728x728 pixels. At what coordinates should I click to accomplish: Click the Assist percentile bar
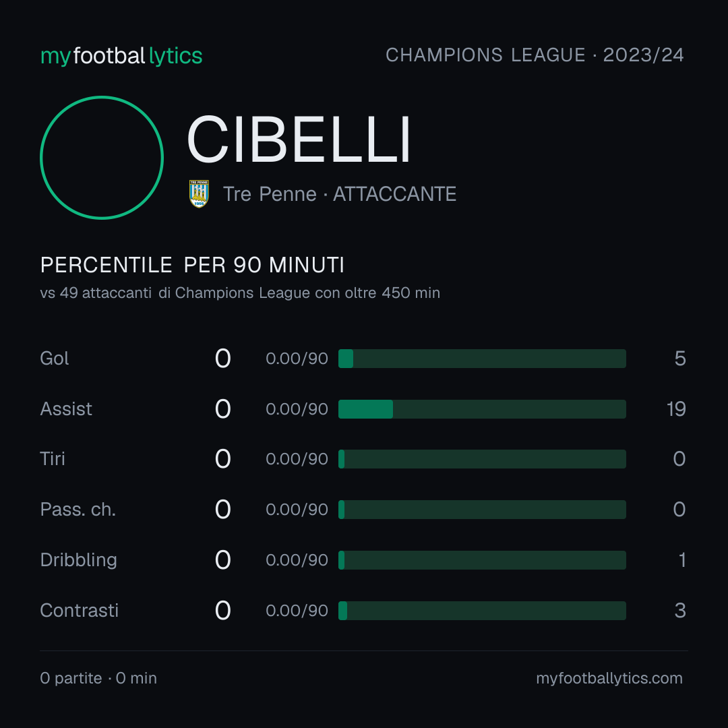click(x=482, y=409)
